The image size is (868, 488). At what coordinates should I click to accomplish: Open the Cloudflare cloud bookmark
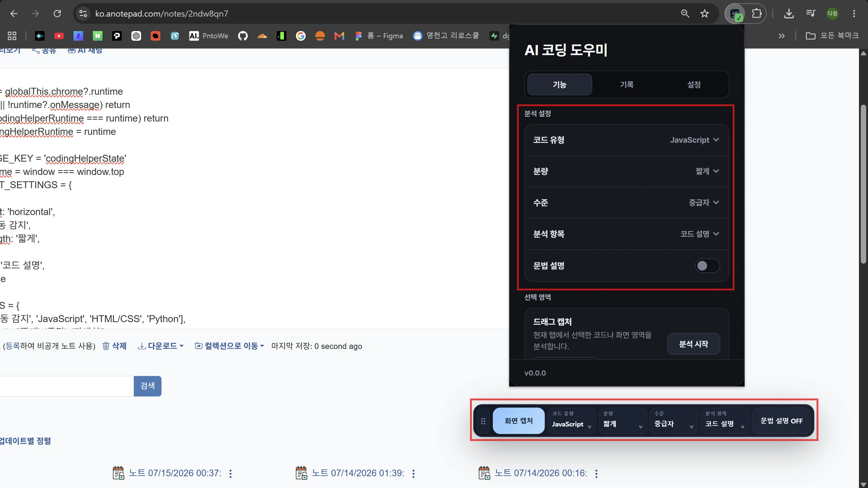pos(262,36)
